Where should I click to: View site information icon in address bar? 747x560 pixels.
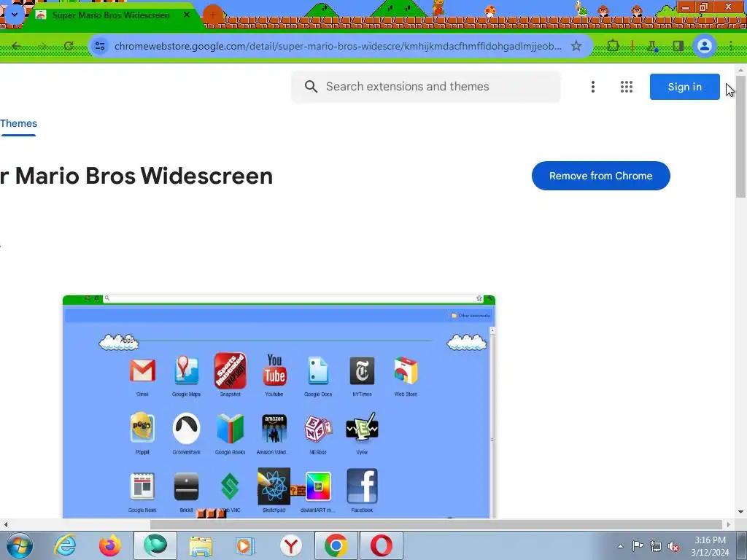[x=100, y=46]
